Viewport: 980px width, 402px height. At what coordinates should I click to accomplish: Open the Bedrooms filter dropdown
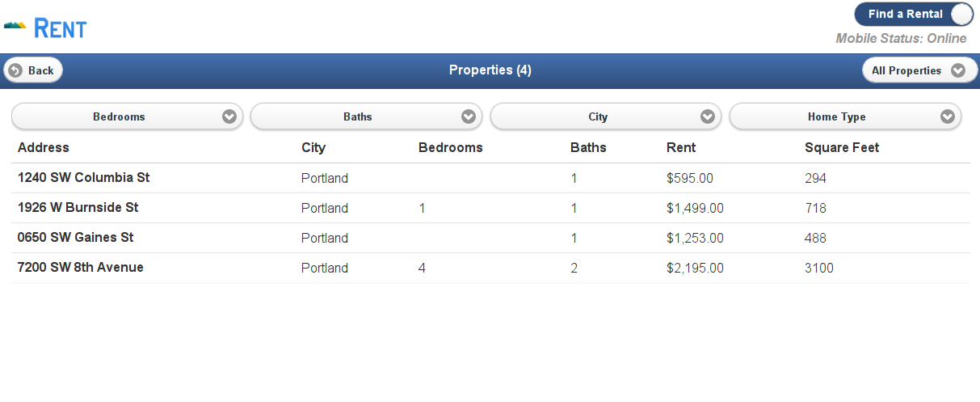[x=126, y=116]
